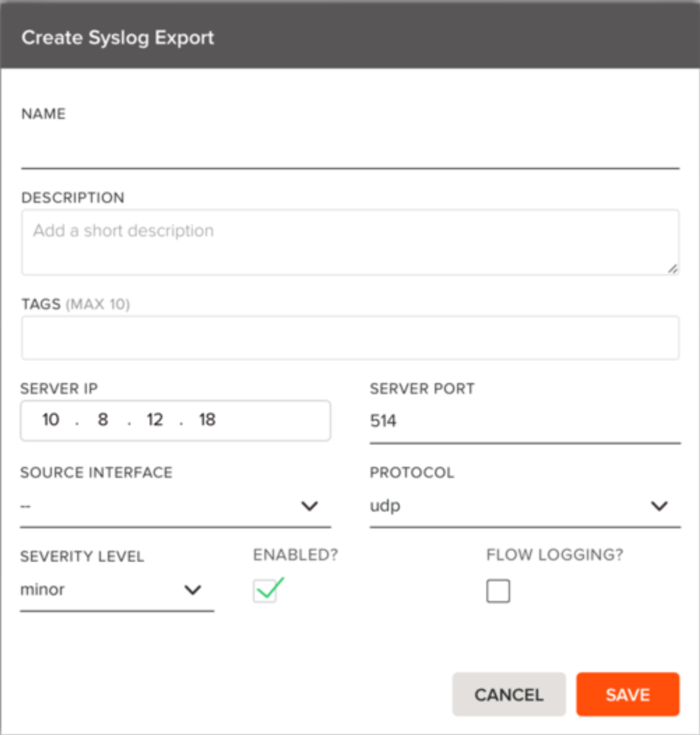Click inside the Tags field
The height and width of the screenshot is (735, 700).
[350, 338]
